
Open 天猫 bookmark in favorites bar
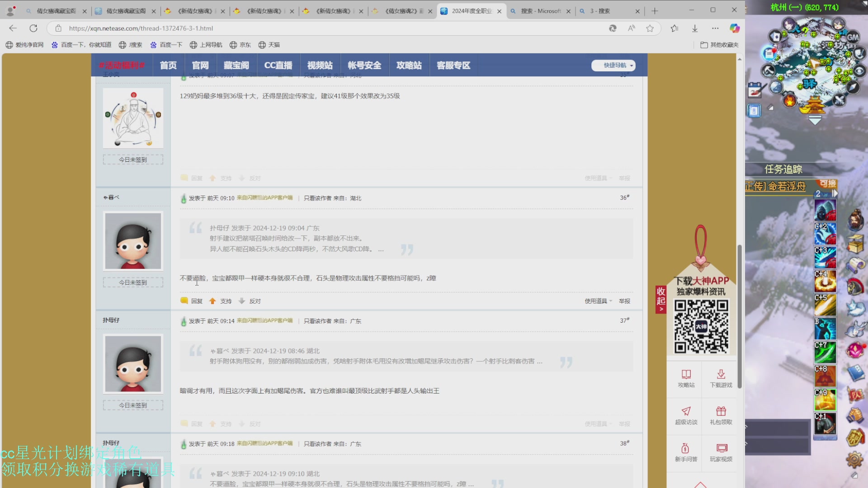(269, 45)
